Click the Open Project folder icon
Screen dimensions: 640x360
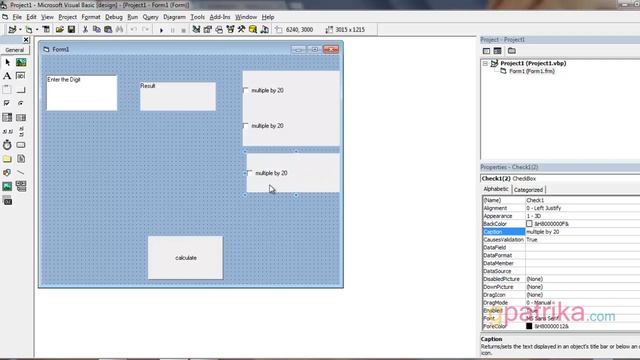(x=60, y=29)
